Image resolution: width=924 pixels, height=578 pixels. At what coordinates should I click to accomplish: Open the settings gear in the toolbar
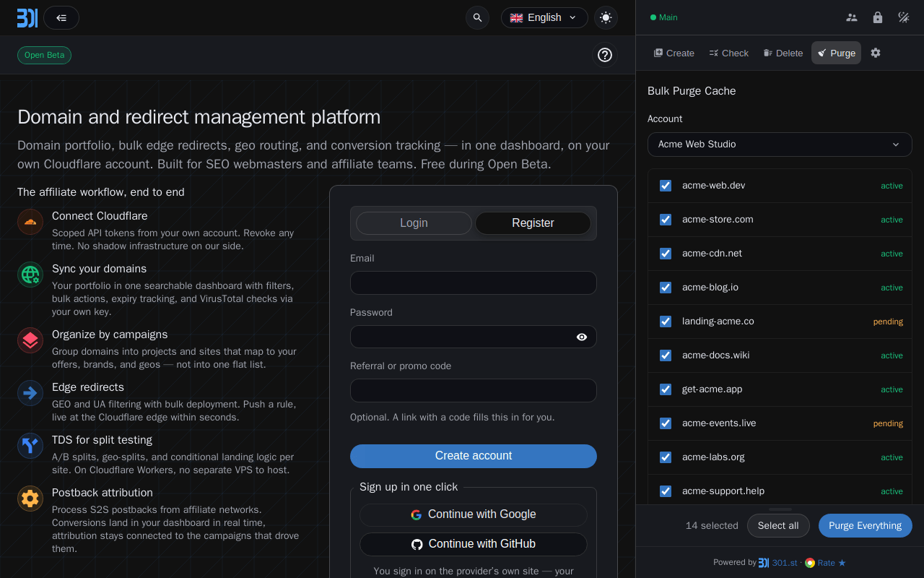click(x=876, y=53)
